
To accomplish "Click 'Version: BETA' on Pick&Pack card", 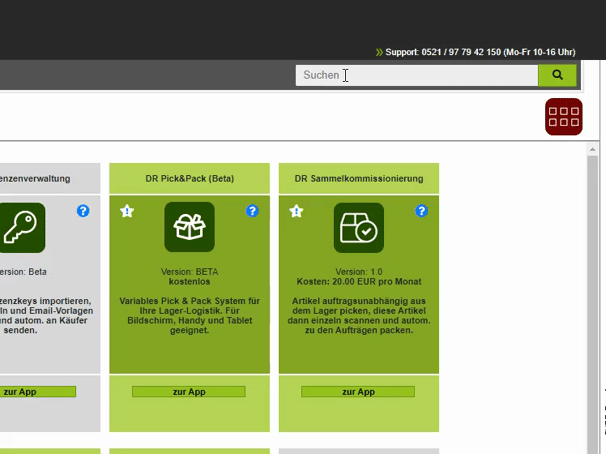I will [x=189, y=272].
